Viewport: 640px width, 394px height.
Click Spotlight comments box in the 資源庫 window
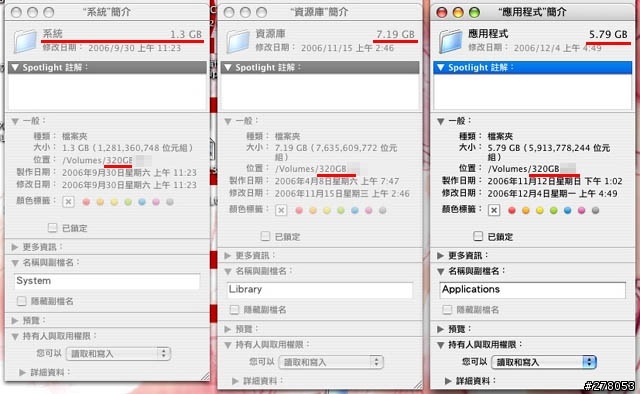[x=320, y=92]
